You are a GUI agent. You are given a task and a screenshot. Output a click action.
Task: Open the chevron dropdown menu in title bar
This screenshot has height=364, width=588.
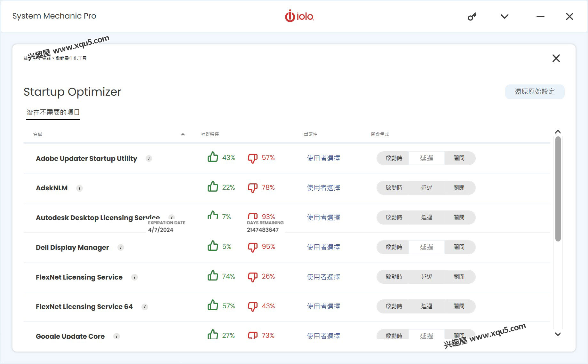(505, 17)
